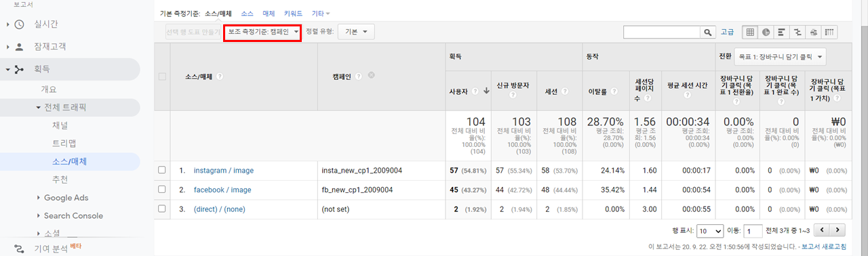Select the performance bar view icon
868x256 pixels.
pyautogui.click(x=782, y=32)
